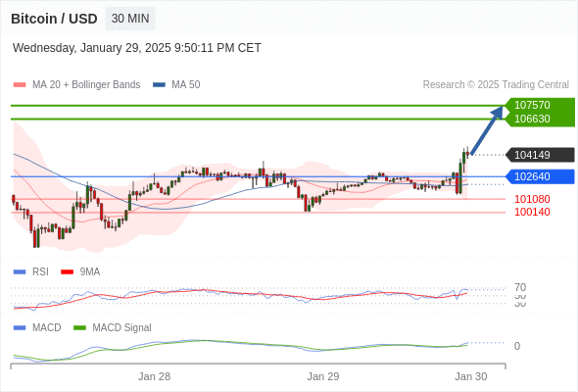Click the 9MA legend label
Viewport: 578px width, 392px height.
coord(89,272)
